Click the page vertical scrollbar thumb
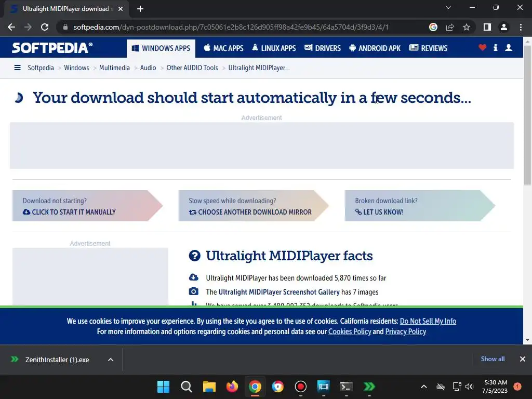This screenshot has height=399, width=532. tap(527, 115)
